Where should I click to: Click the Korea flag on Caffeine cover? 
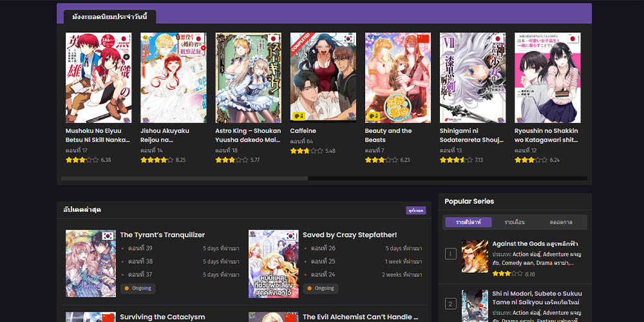tap(348, 39)
